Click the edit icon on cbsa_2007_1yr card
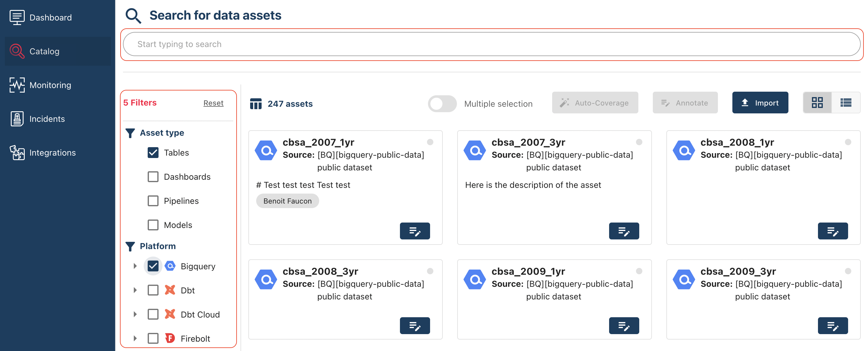 pyautogui.click(x=414, y=231)
